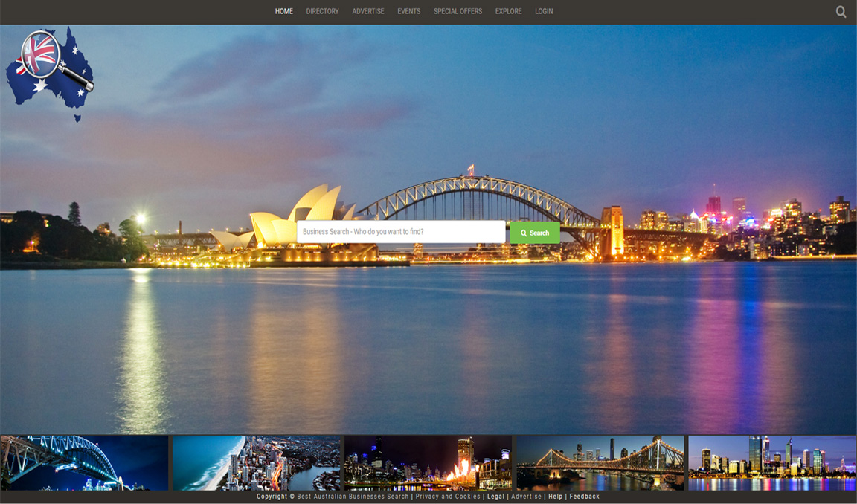Open the Feedback footer link
The image size is (857, 504).
pyautogui.click(x=584, y=496)
